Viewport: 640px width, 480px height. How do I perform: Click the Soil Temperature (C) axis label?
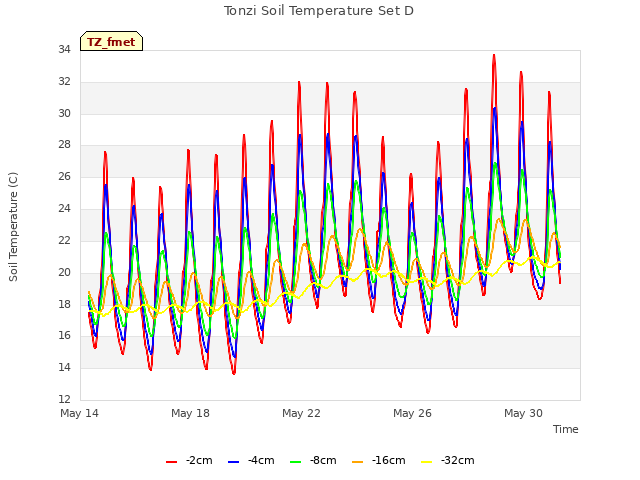[13, 227]
